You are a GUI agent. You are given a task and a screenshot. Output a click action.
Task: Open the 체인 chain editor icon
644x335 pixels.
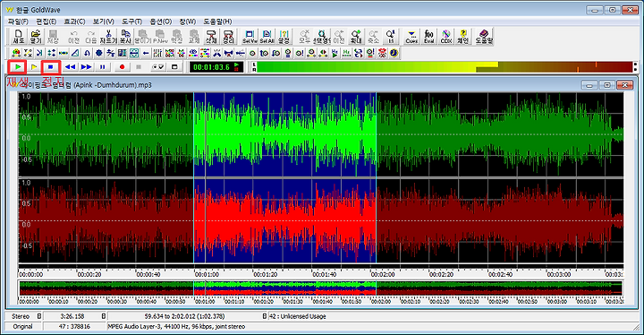point(463,37)
